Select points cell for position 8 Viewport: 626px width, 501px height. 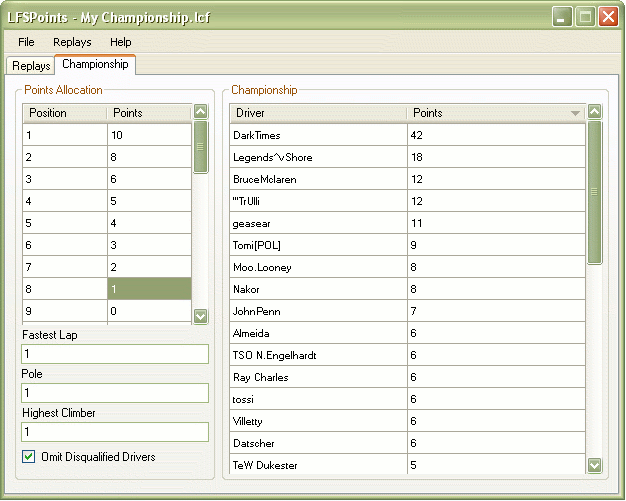click(149, 289)
